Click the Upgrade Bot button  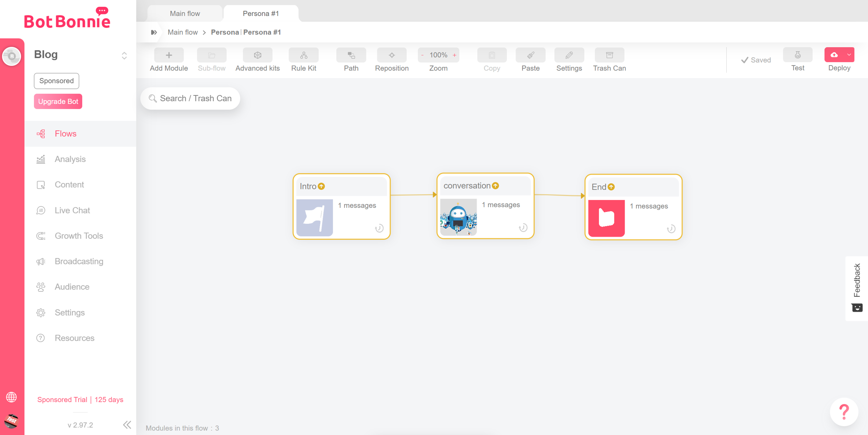[58, 101]
